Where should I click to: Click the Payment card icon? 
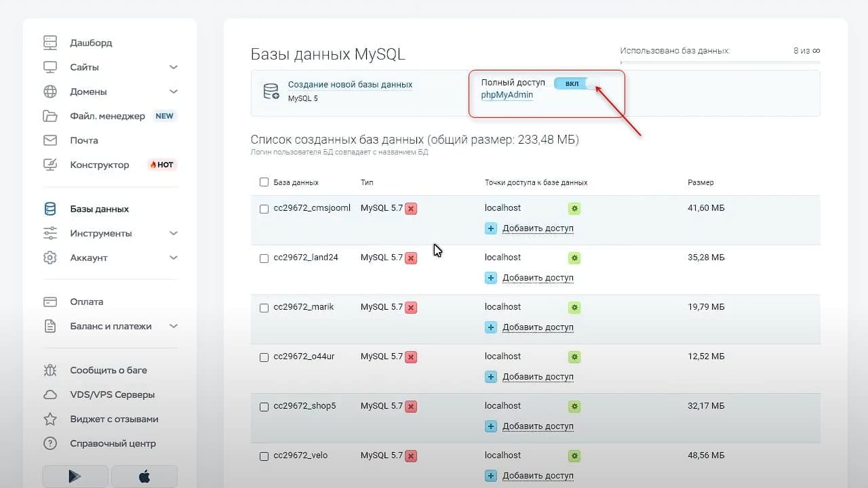pyautogui.click(x=50, y=302)
